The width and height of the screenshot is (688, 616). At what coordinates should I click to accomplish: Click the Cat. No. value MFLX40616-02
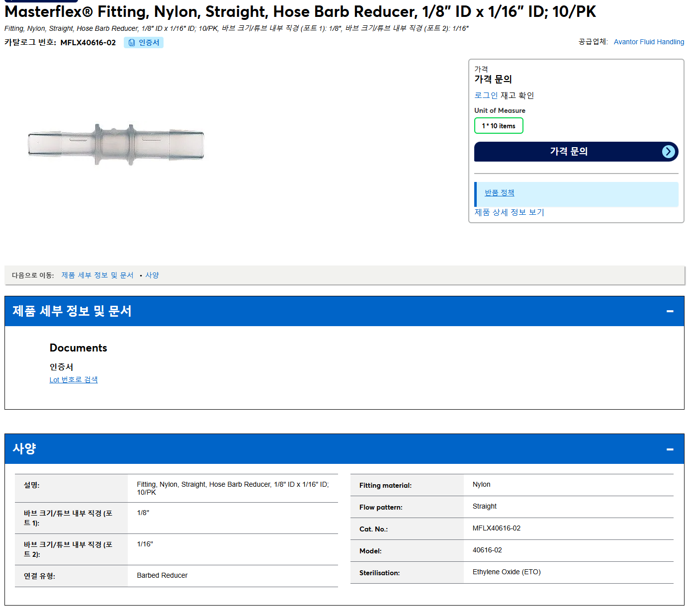tap(497, 528)
